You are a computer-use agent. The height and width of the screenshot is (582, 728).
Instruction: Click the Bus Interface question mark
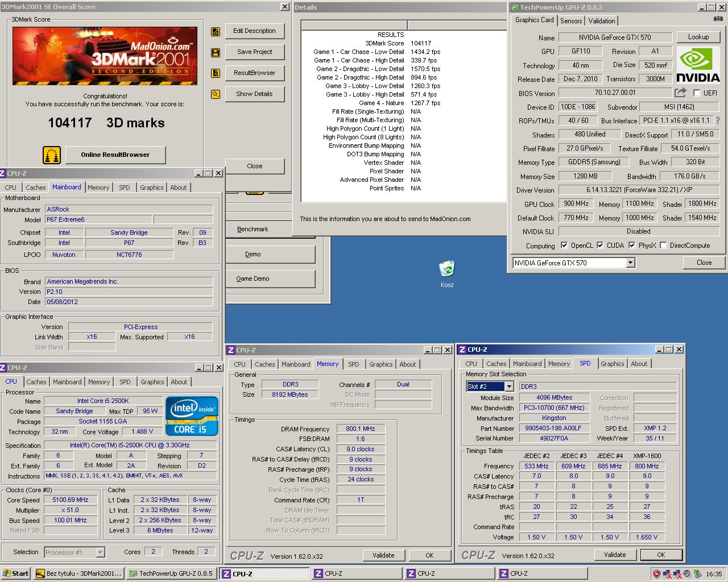718,120
